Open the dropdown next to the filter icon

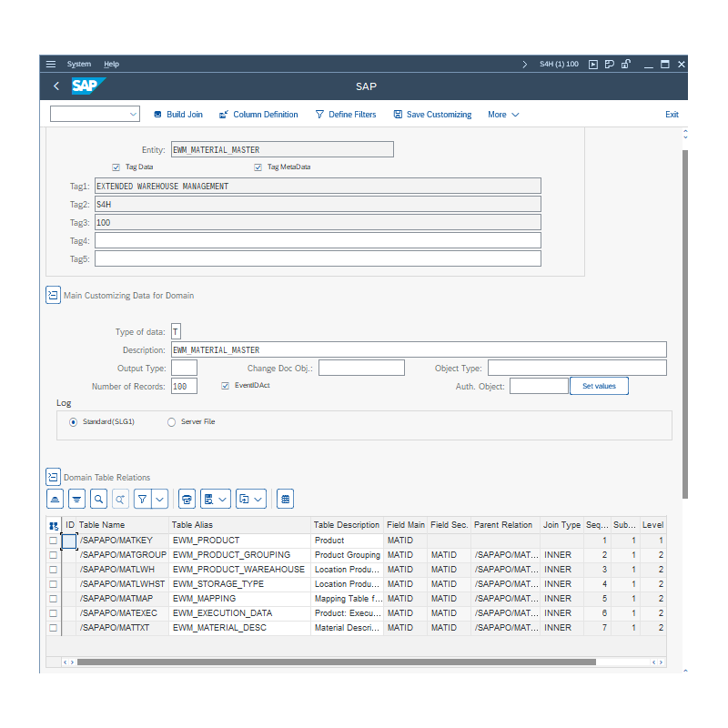coord(160,499)
